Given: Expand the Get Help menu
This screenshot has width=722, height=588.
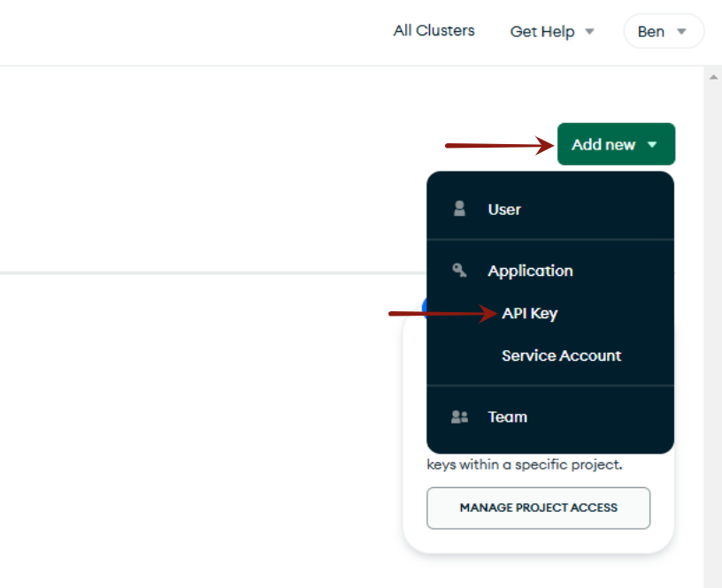Looking at the screenshot, I should 552,31.
